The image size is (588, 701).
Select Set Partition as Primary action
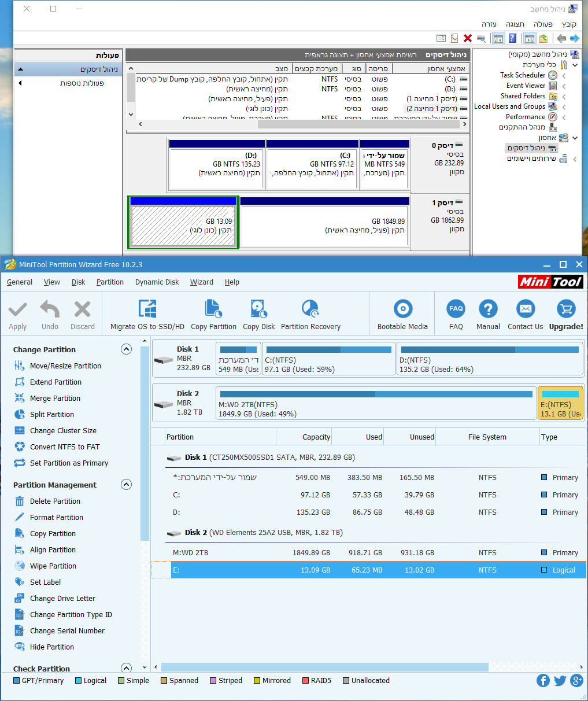(x=61, y=463)
